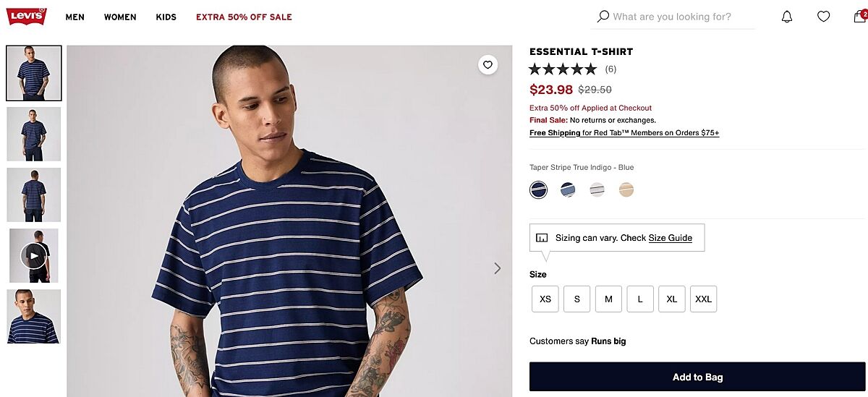The image size is (868, 397).
Task: Choose the tan color swatch
Action: [626, 190]
